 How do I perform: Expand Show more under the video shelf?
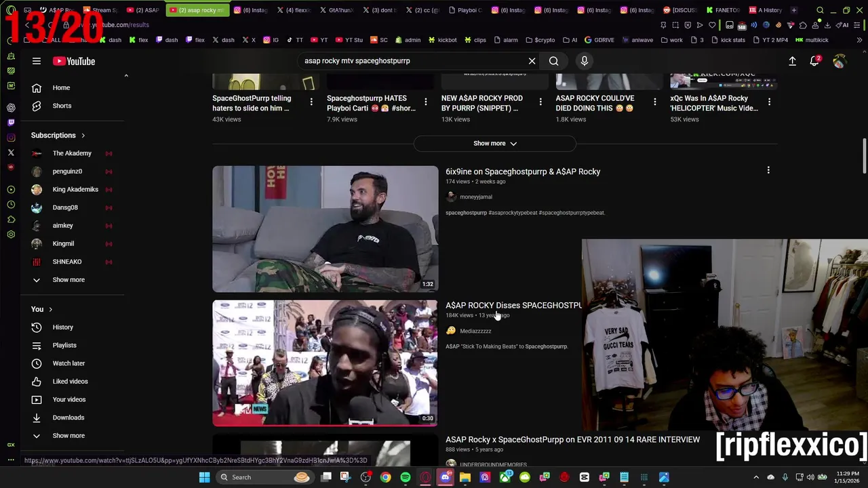click(495, 144)
